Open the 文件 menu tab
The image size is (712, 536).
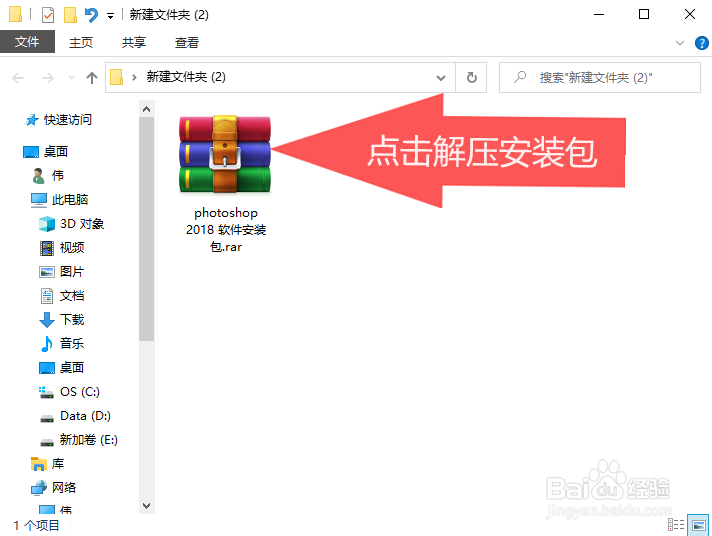(27, 42)
